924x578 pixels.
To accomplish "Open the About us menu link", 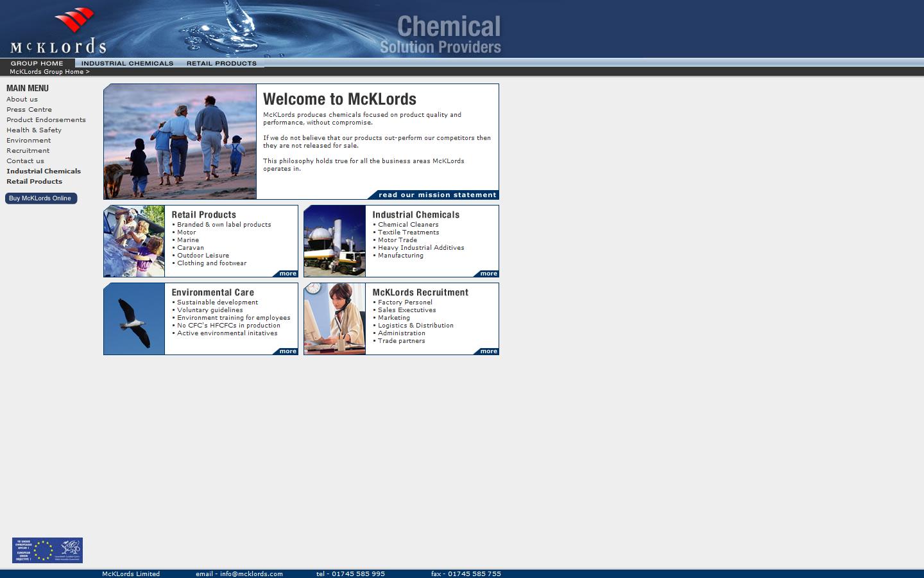I will click(22, 99).
